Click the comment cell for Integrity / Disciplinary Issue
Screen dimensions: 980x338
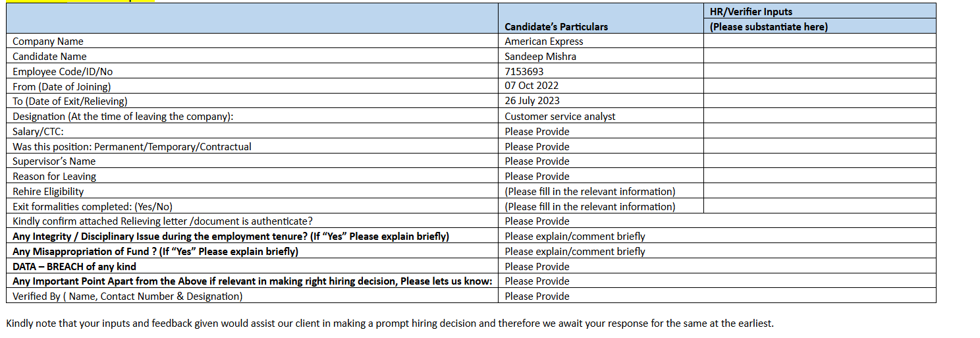tap(574, 237)
